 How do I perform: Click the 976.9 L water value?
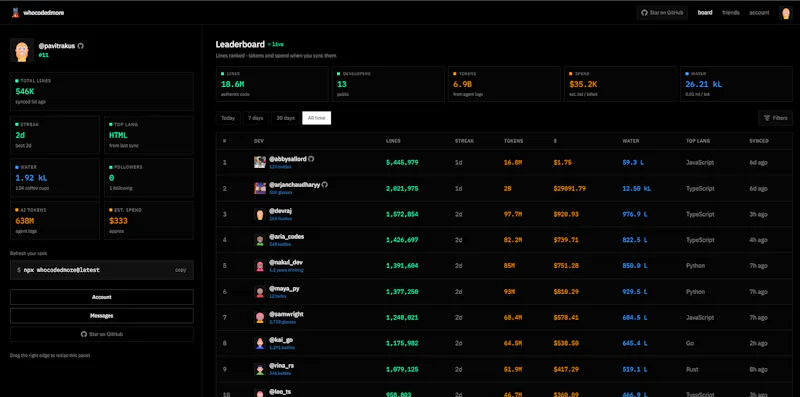coord(636,214)
